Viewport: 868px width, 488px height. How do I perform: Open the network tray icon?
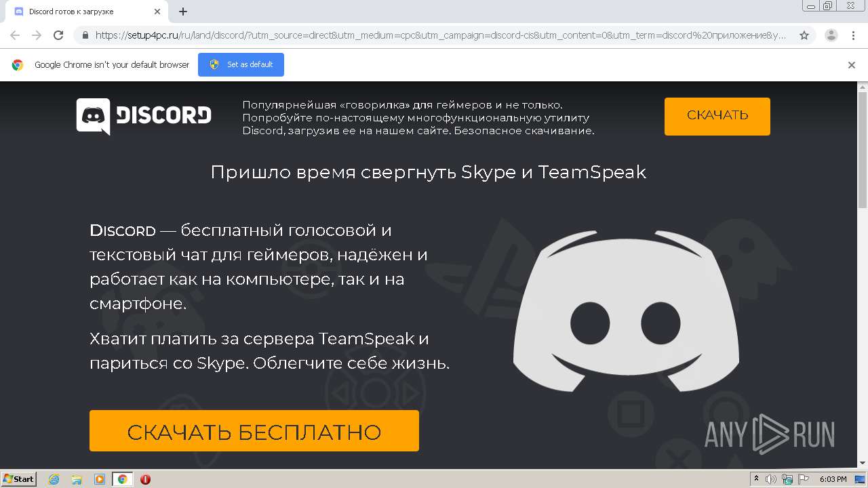click(x=787, y=479)
